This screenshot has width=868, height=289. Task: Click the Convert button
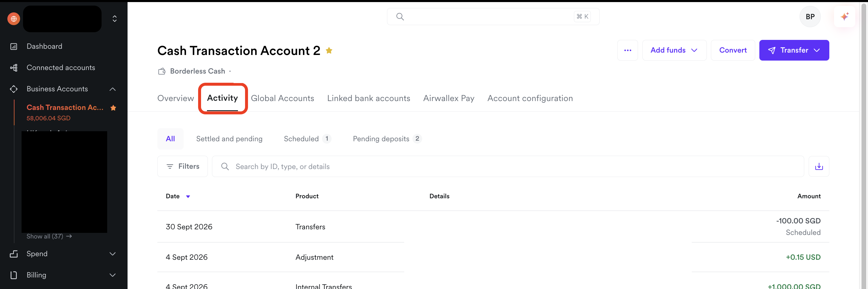coord(733,50)
